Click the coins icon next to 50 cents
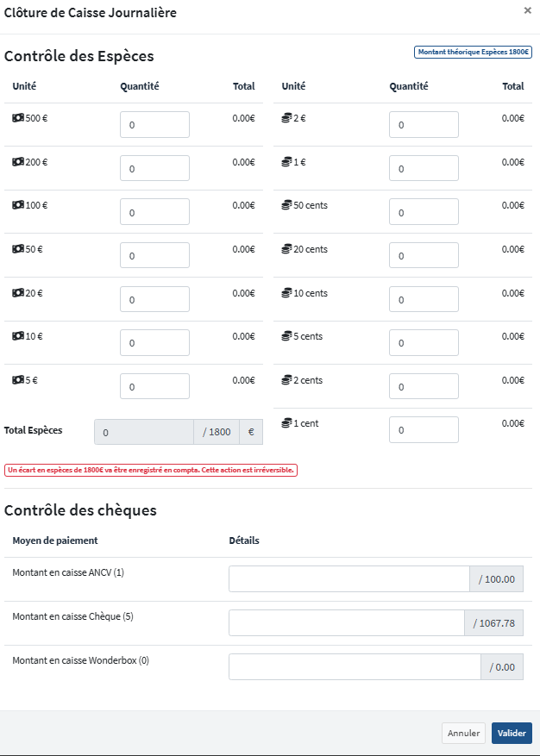540x756 pixels. coord(287,205)
